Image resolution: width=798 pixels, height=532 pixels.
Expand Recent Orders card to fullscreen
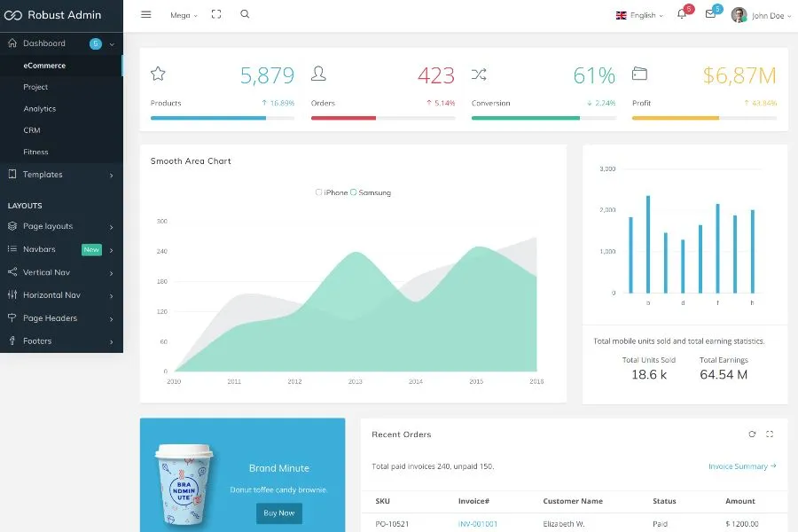point(770,434)
